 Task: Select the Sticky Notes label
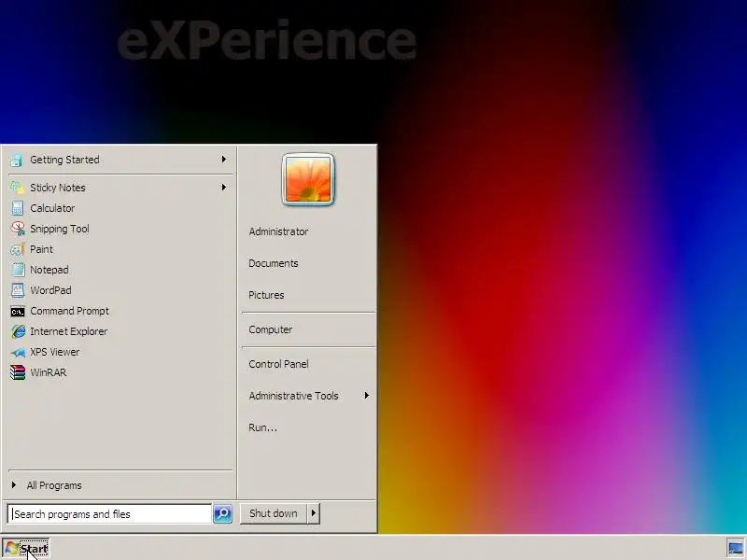pyautogui.click(x=58, y=188)
